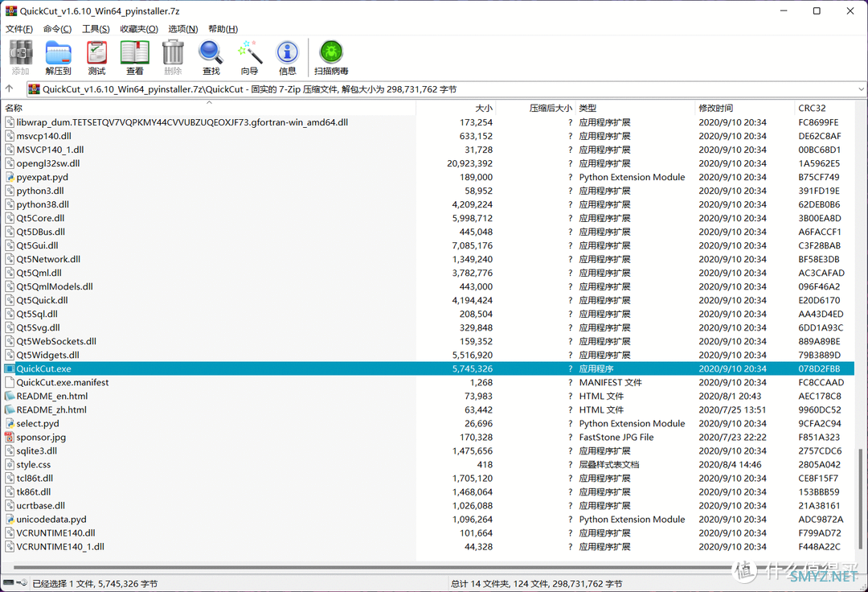Select VCRUNTIME140.dll file name
Image resolution: width=868 pixels, height=592 pixels.
click(56, 533)
